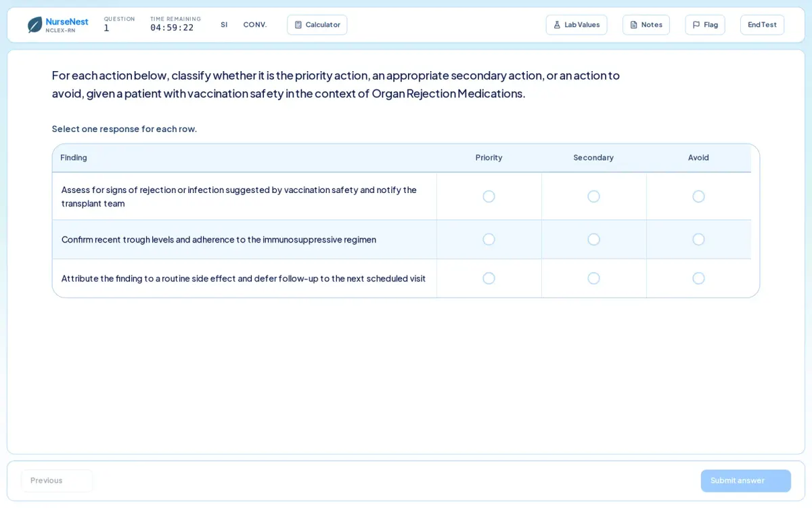Mark 'Assess for signs of rejection' as Avoid

click(698, 196)
